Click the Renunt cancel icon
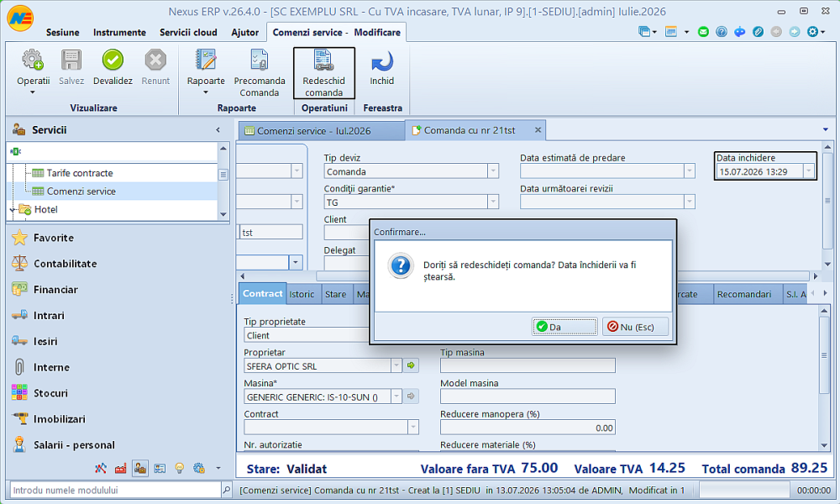840x504 pixels. point(155,60)
